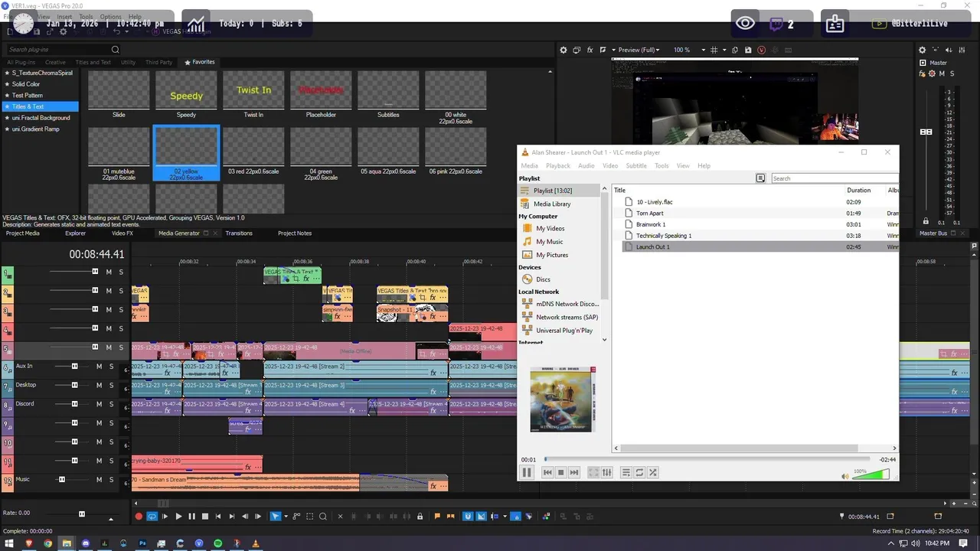Mute track 1 with its M button

pyautogui.click(x=109, y=272)
